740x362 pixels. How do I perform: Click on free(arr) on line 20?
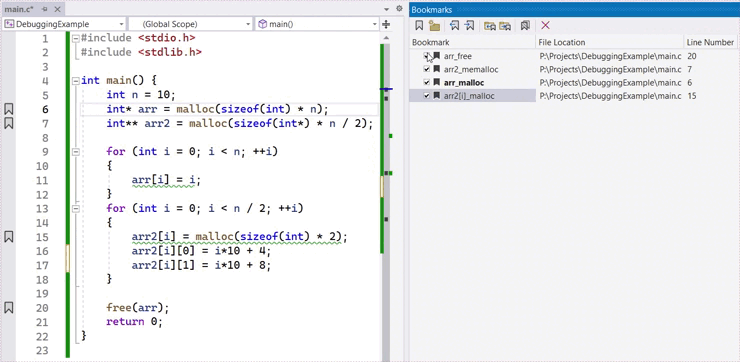[x=136, y=308]
